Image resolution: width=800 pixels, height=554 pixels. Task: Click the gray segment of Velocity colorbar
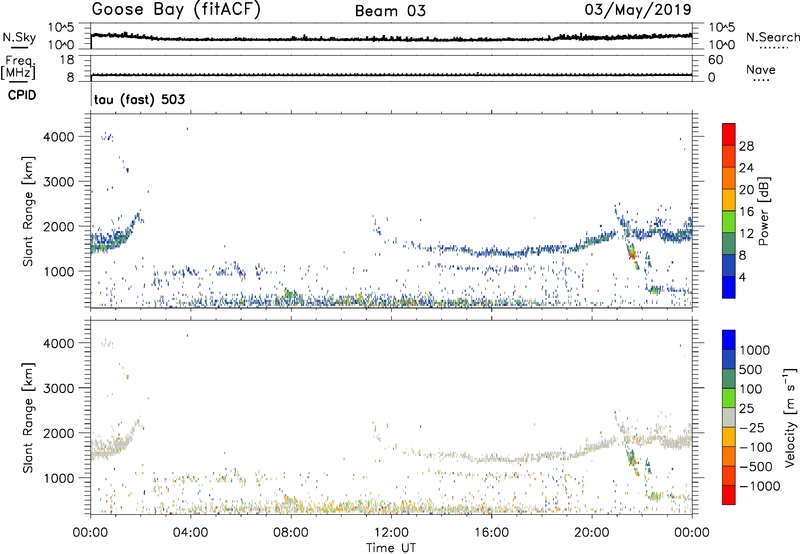coord(729,418)
